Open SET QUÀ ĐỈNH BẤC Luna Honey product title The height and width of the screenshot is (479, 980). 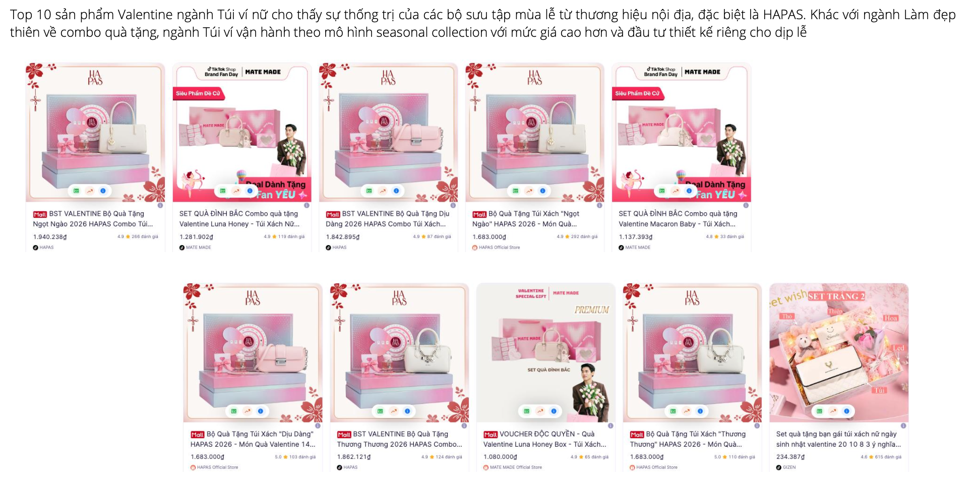239,219
